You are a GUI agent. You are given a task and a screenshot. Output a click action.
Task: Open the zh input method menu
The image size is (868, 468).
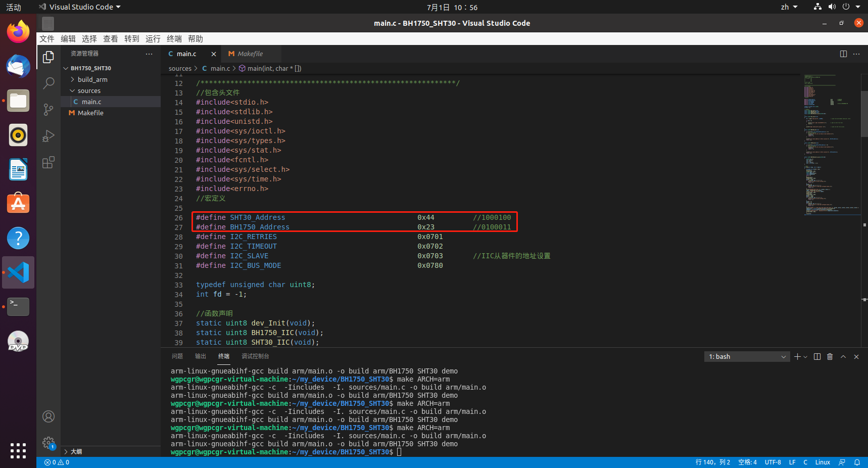tap(789, 7)
